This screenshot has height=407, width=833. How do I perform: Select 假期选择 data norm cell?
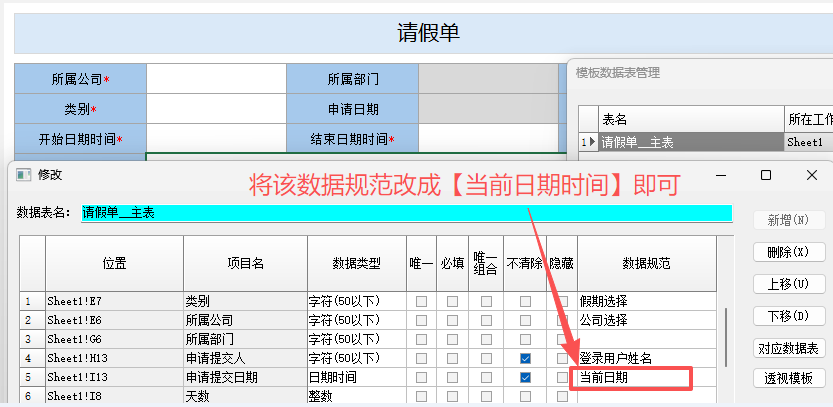pos(647,301)
